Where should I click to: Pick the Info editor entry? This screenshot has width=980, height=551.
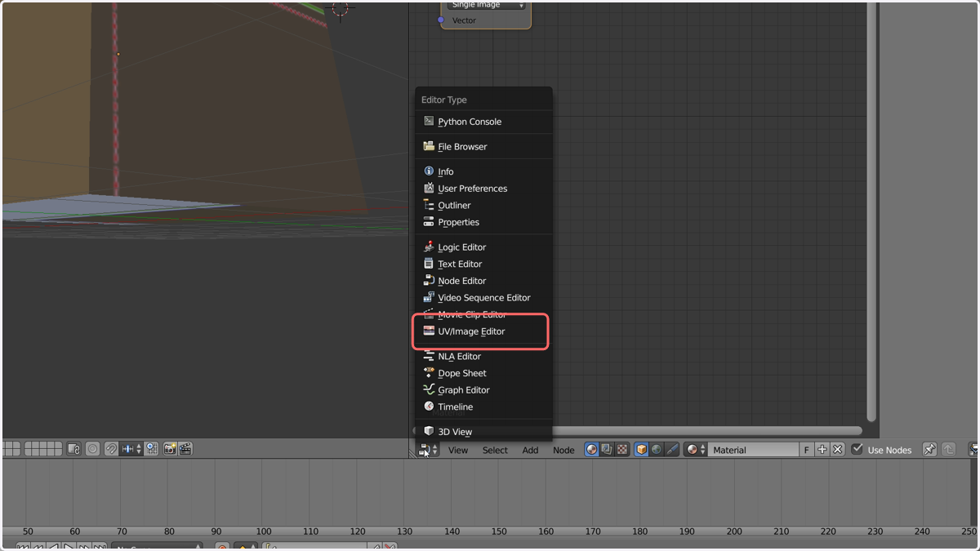pyautogui.click(x=483, y=171)
